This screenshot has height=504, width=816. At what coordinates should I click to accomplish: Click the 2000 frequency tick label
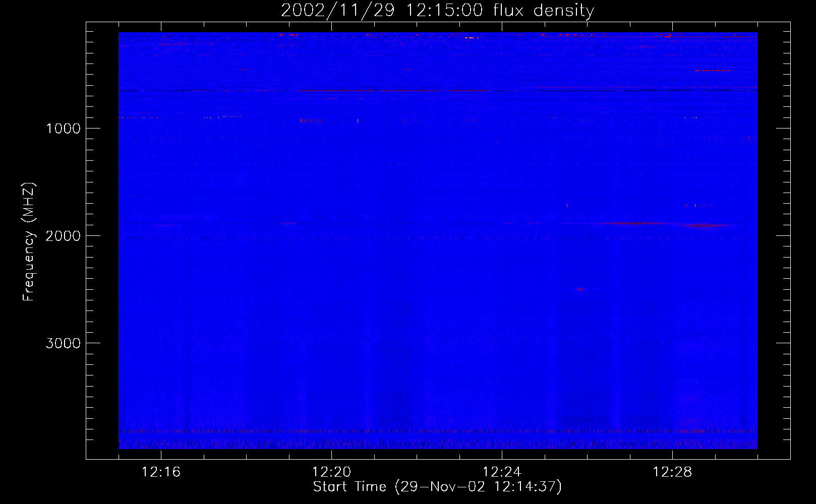click(63, 236)
